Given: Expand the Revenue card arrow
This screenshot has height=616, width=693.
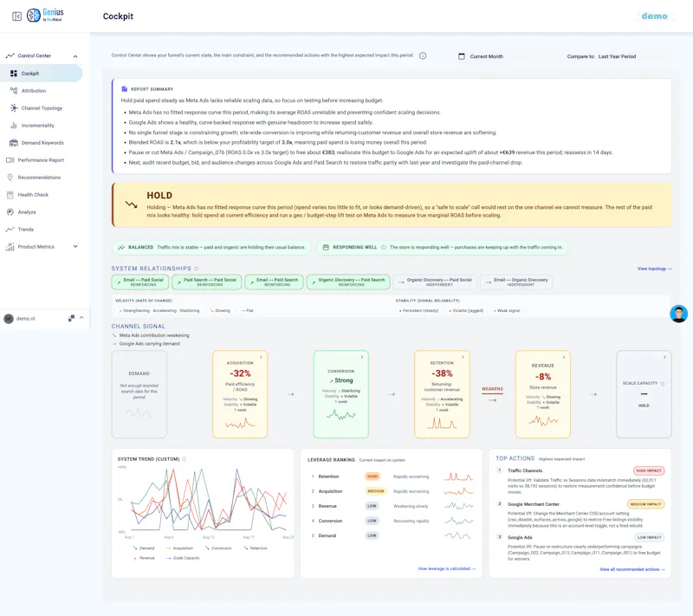Looking at the screenshot, I should pos(564,357).
